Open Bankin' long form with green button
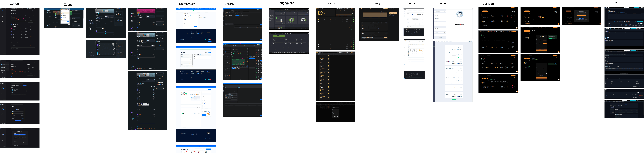This screenshot has width=644, height=153. tap(453, 71)
